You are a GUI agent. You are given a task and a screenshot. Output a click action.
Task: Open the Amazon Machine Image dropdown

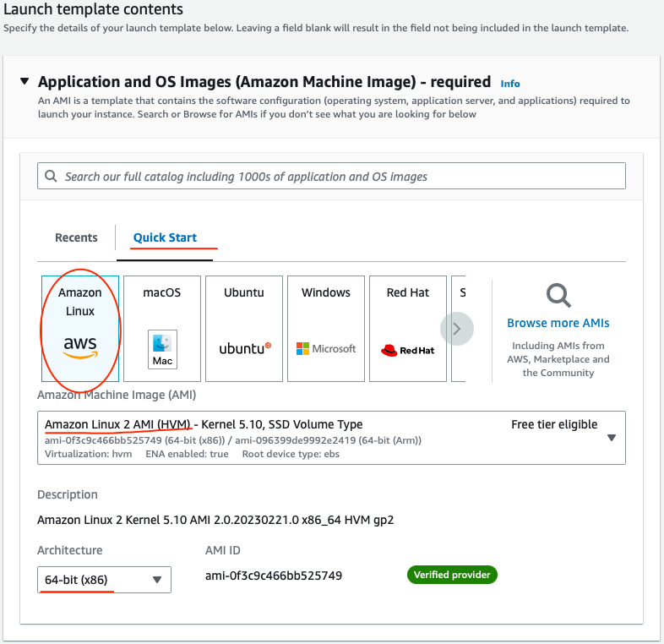[331, 438]
